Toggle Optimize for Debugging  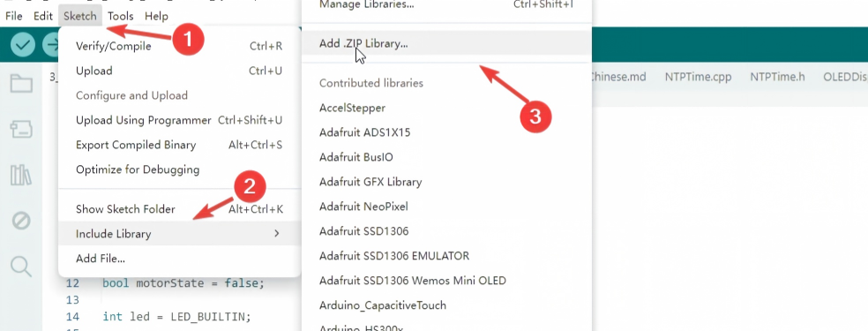(x=179, y=169)
